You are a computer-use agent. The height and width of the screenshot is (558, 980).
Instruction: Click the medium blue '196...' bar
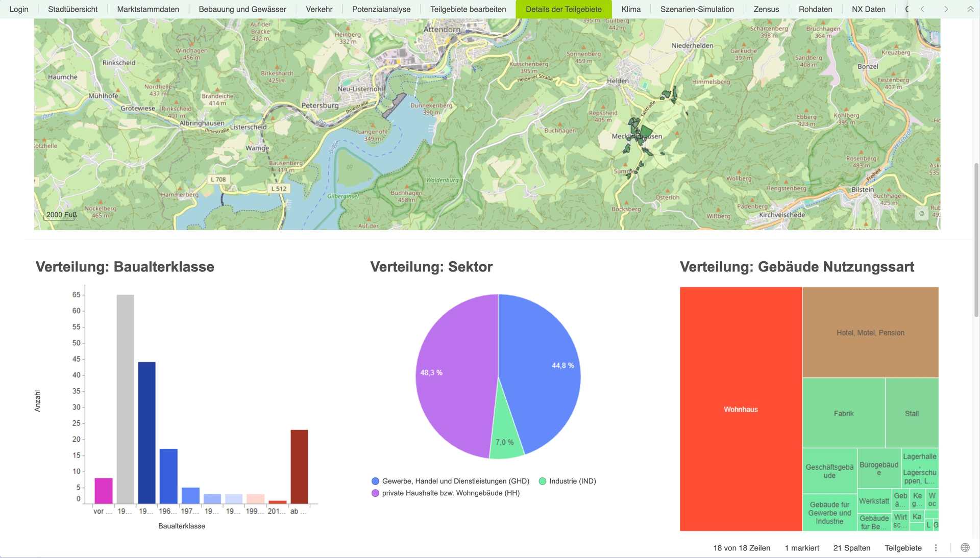click(x=168, y=476)
